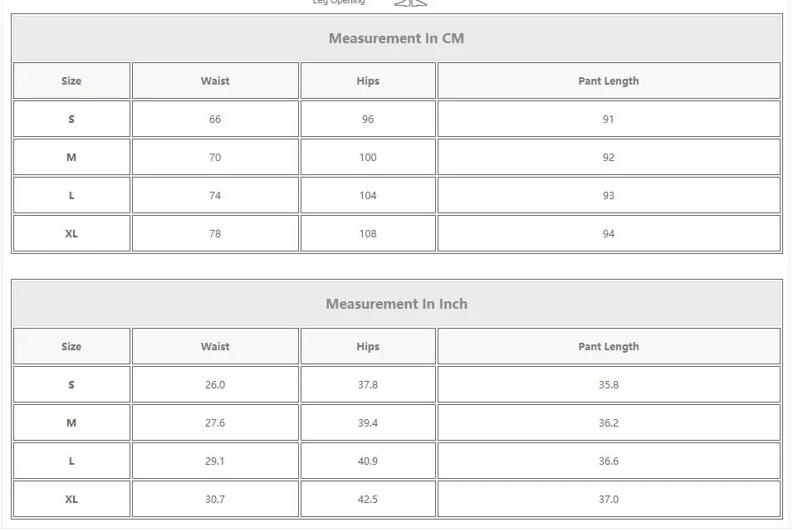Click the leg diagram image at top
798x532 pixels.
click(x=411, y=3)
